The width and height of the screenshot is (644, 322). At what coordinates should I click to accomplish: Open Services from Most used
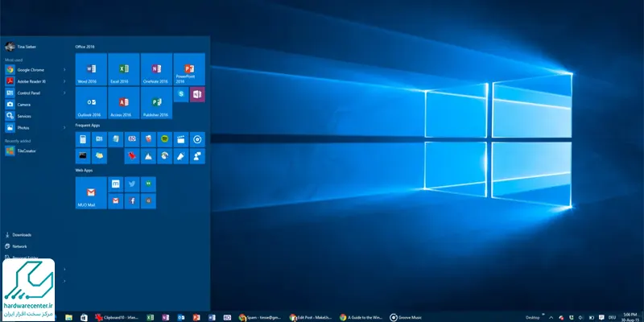35,116
